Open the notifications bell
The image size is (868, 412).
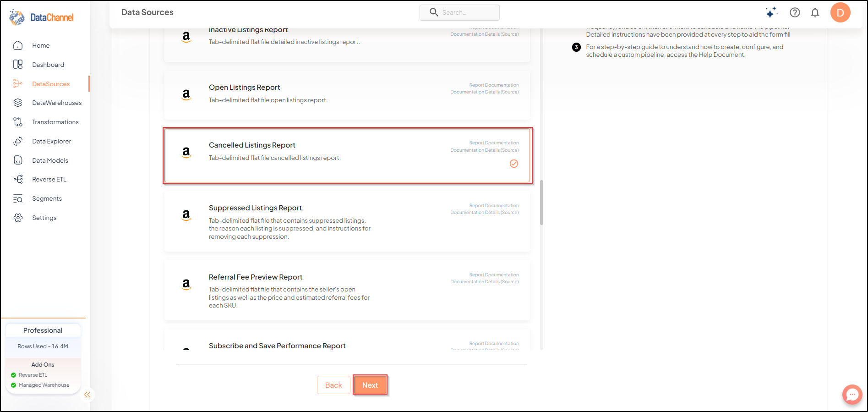(815, 12)
